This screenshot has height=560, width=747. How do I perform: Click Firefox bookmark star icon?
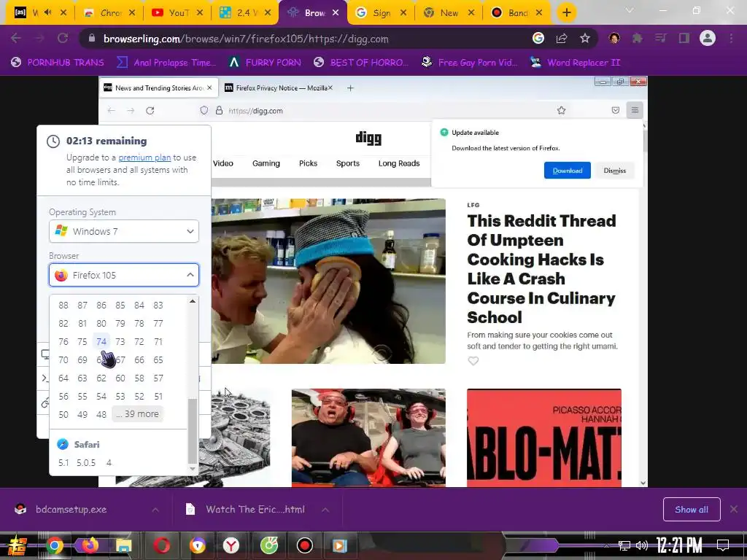pyautogui.click(x=562, y=111)
